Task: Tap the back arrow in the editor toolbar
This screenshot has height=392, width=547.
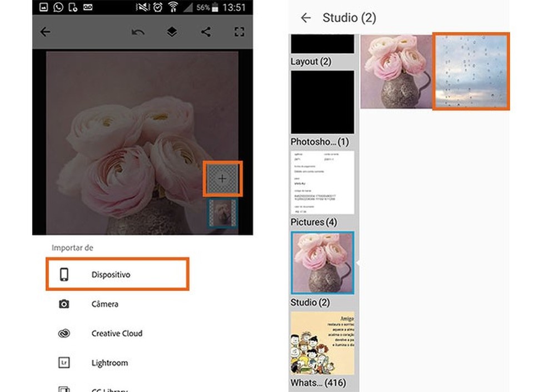Action: click(46, 32)
